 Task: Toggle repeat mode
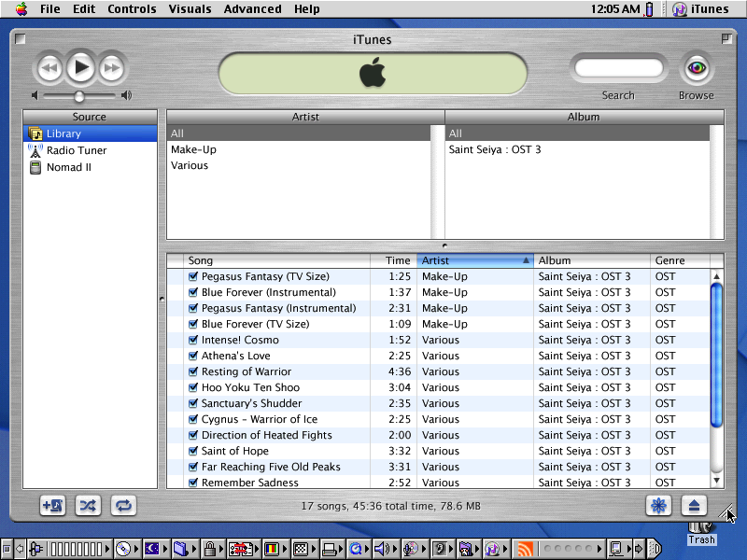123,506
